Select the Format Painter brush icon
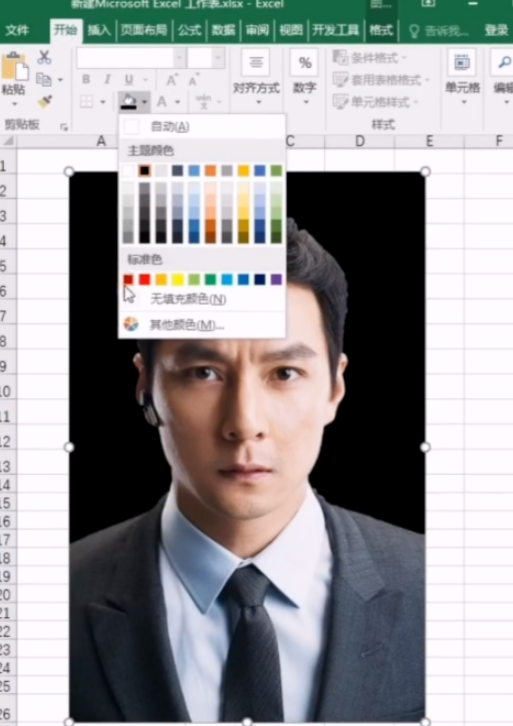 coord(44,101)
